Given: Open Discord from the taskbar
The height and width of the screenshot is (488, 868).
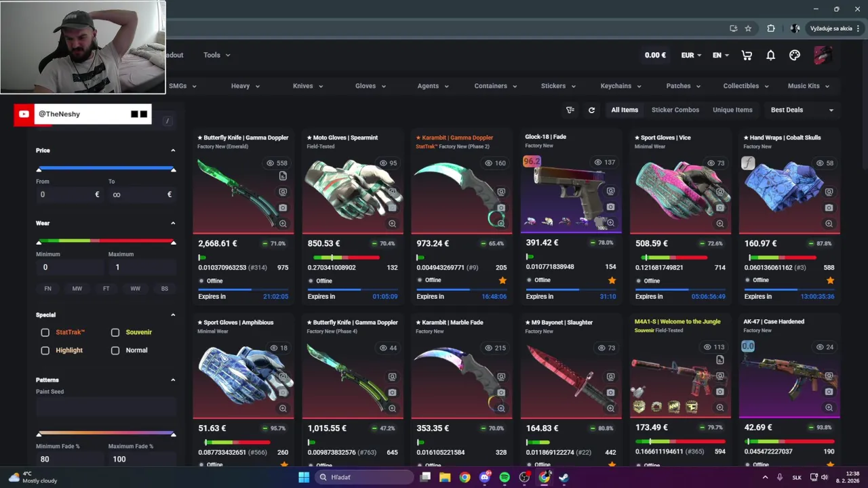Looking at the screenshot, I should [x=484, y=477].
